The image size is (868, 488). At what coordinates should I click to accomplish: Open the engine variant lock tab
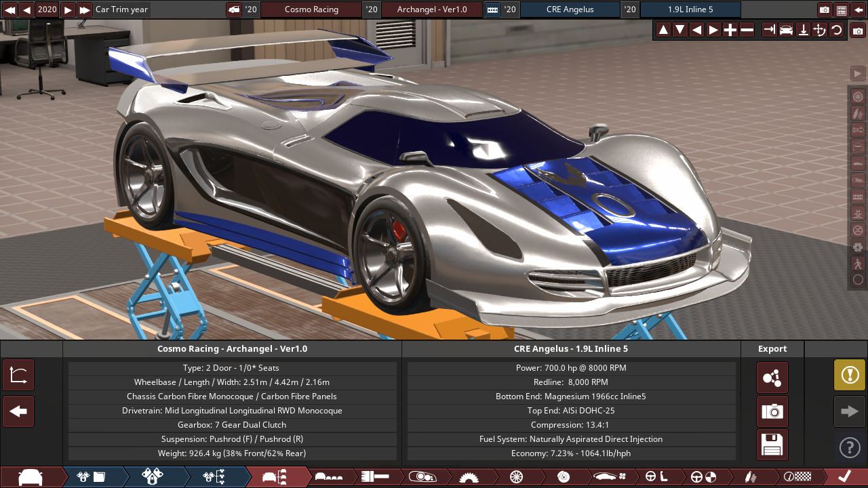(153, 477)
